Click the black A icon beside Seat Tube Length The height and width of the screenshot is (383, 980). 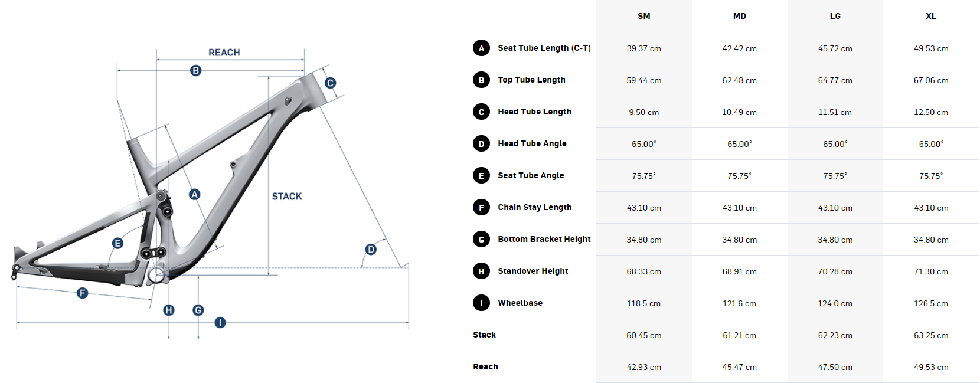481,48
